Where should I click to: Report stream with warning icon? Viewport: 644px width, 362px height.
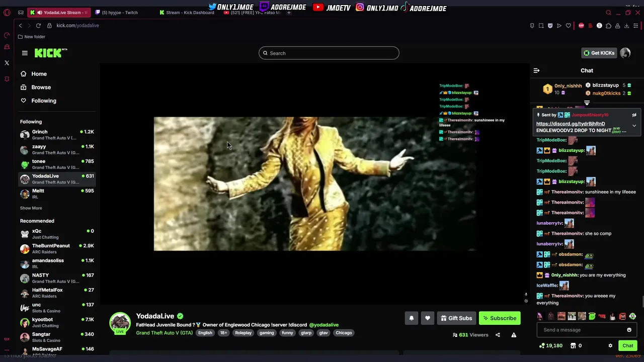pyautogui.click(x=514, y=335)
